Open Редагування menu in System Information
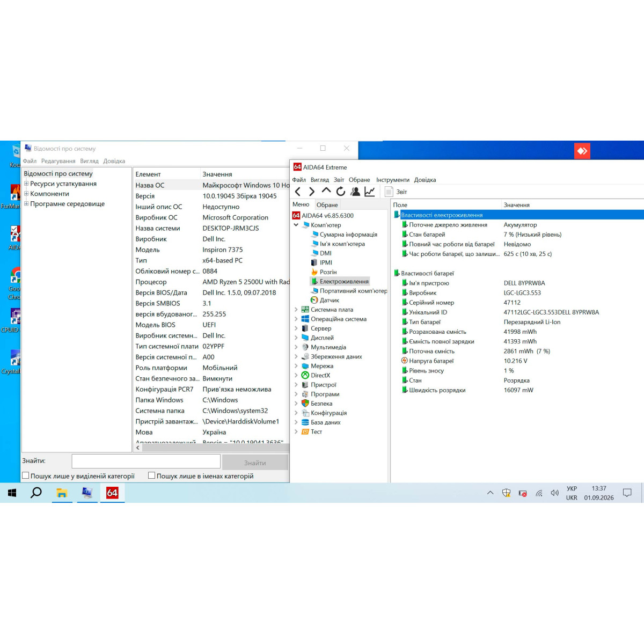 [x=58, y=161]
